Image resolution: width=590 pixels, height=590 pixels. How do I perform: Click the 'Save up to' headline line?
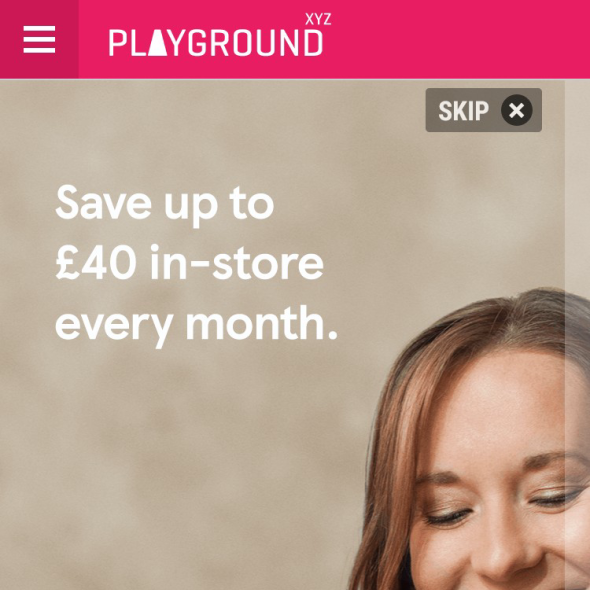coord(165,205)
